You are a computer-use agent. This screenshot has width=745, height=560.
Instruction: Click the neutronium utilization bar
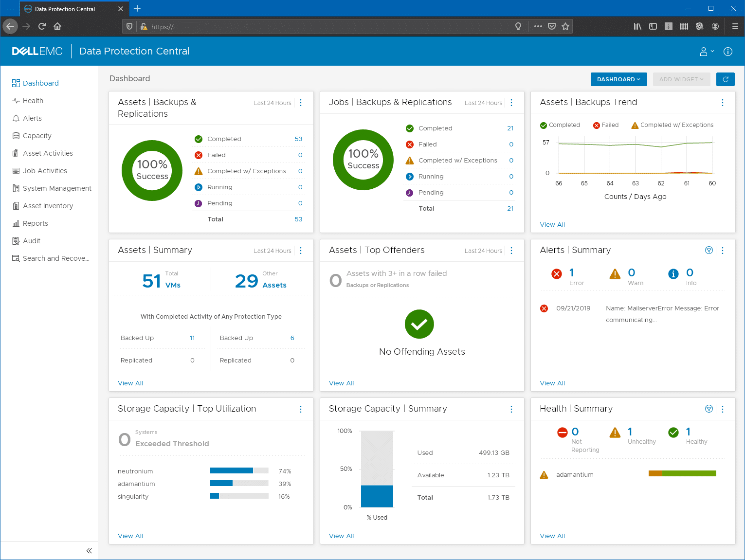[x=239, y=470]
